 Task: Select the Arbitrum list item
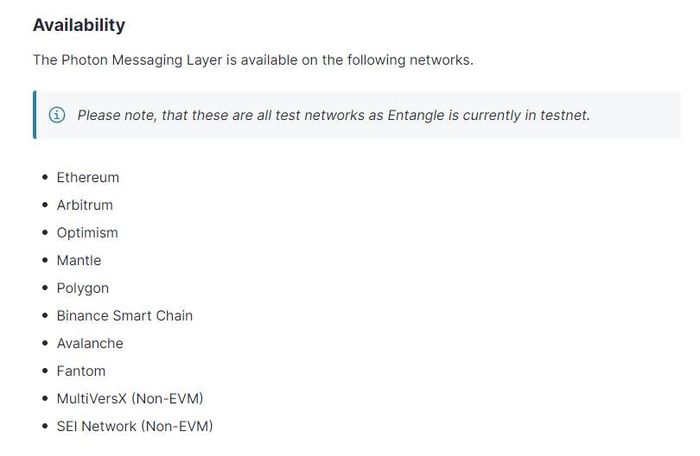tap(85, 205)
